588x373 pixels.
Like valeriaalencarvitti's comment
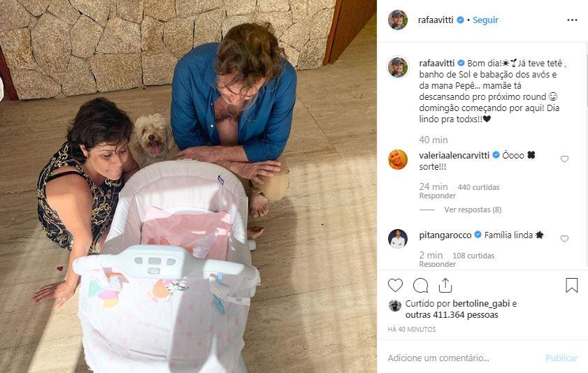pos(564,159)
